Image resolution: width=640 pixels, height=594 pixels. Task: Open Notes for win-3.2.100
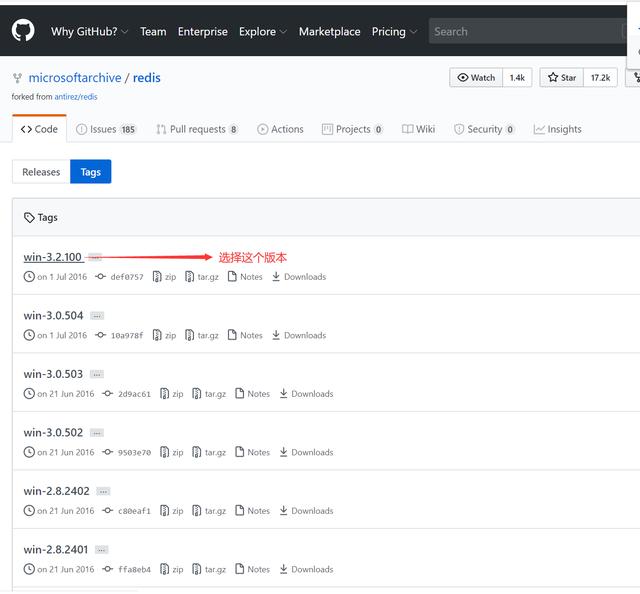(245, 277)
